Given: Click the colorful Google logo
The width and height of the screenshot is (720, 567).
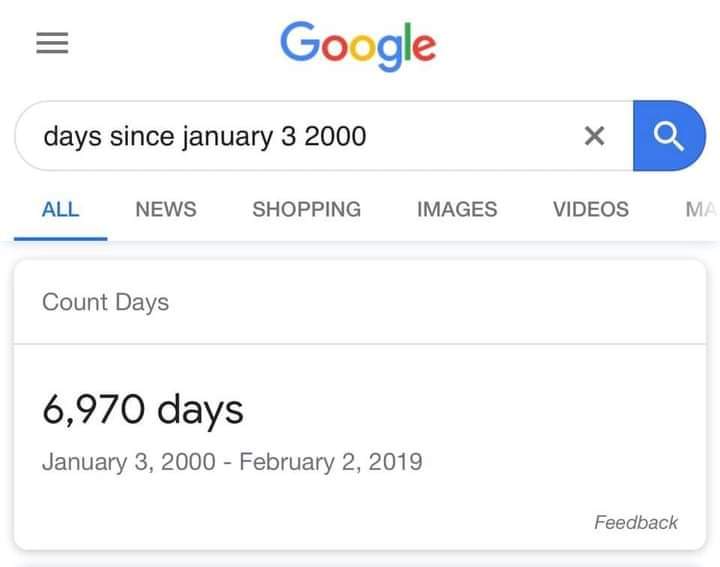Looking at the screenshot, I should click(x=358, y=46).
